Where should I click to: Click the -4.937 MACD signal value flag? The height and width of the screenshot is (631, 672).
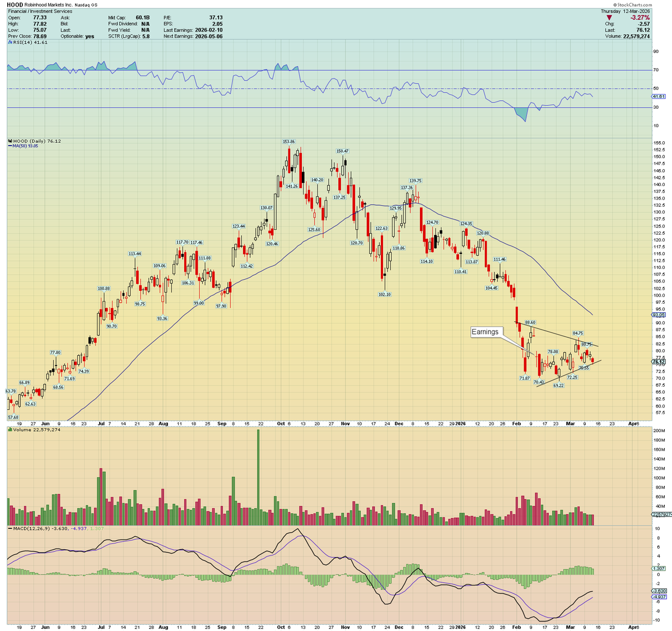(658, 597)
